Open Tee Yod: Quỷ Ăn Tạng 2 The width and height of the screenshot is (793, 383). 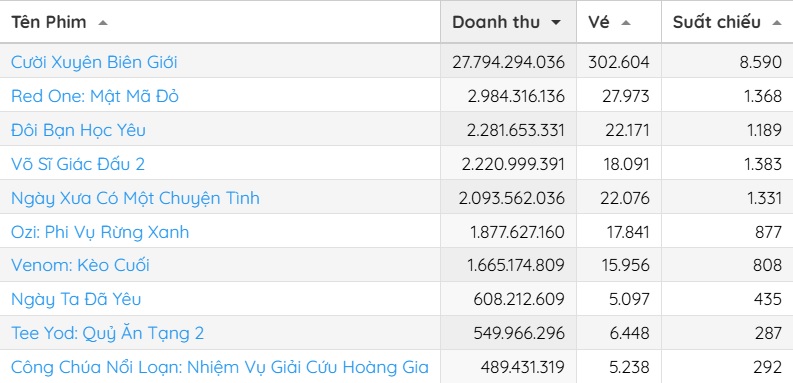tap(108, 333)
